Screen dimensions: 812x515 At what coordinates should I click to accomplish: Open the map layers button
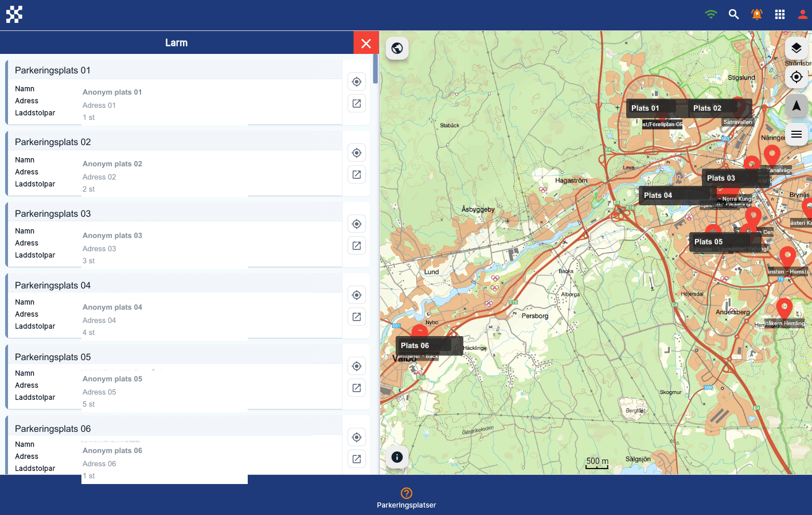point(796,48)
